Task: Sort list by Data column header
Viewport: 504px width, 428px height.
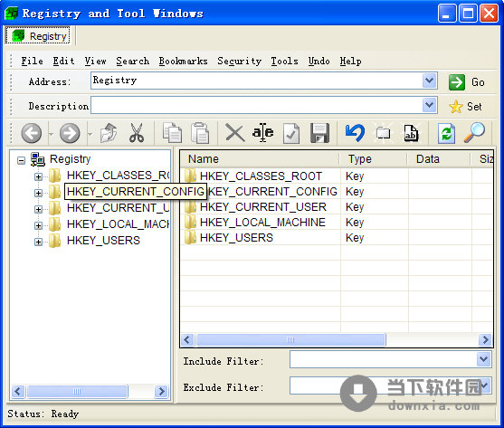Action: tap(439, 159)
